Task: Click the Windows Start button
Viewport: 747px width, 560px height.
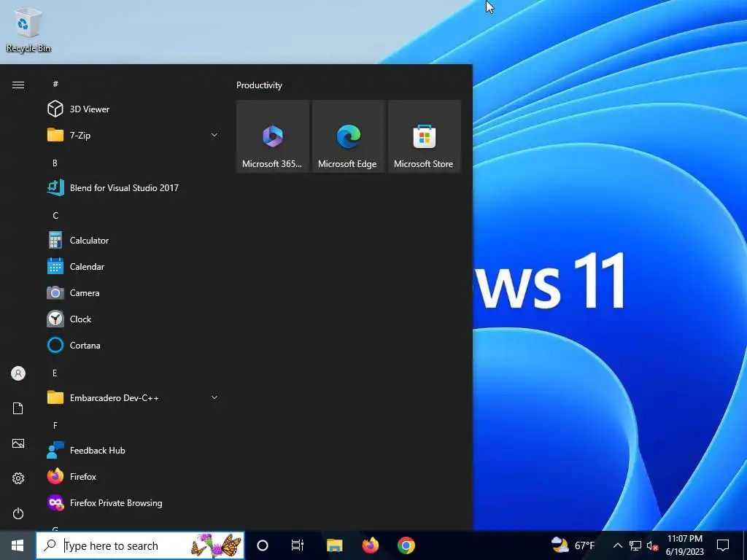Action: click(x=18, y=545)
